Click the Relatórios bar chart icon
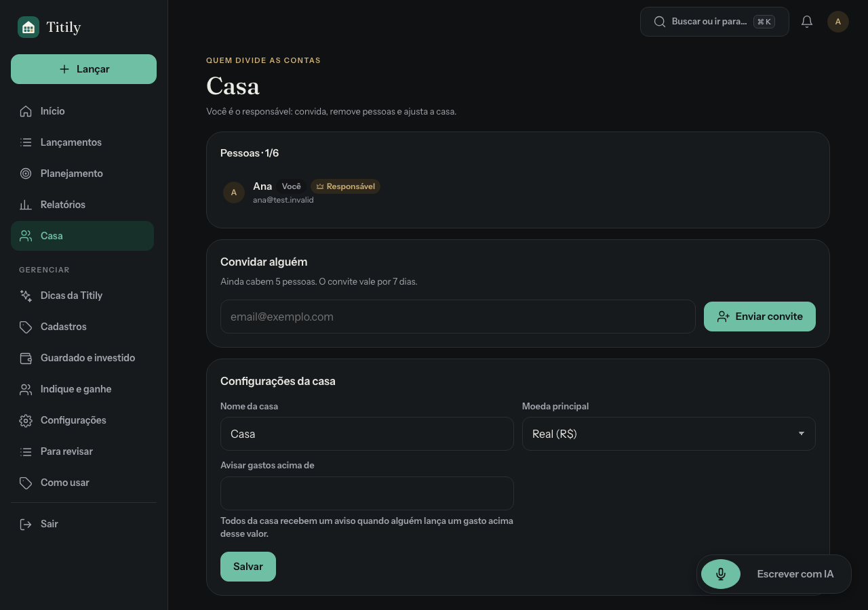The height and width of the screenshot is (610, 868). [26, 205]
